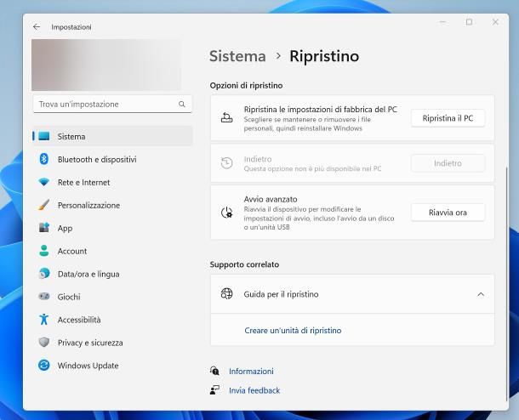This screenshot has height=420, width=519.
Task: Open Account settings
Action: (x=112, y=251)
